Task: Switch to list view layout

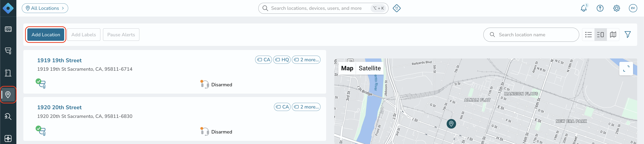Action: [x=588, y=35]
